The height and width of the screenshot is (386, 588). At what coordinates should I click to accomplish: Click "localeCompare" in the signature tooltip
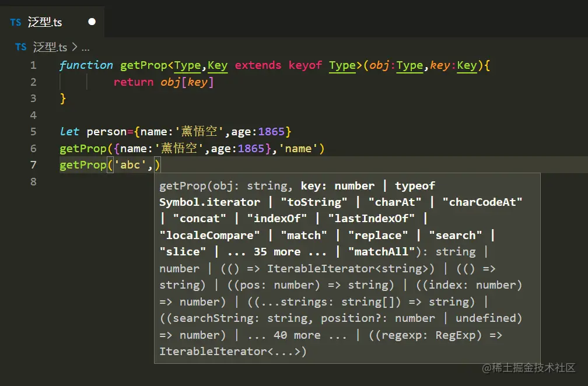point(209,236)
